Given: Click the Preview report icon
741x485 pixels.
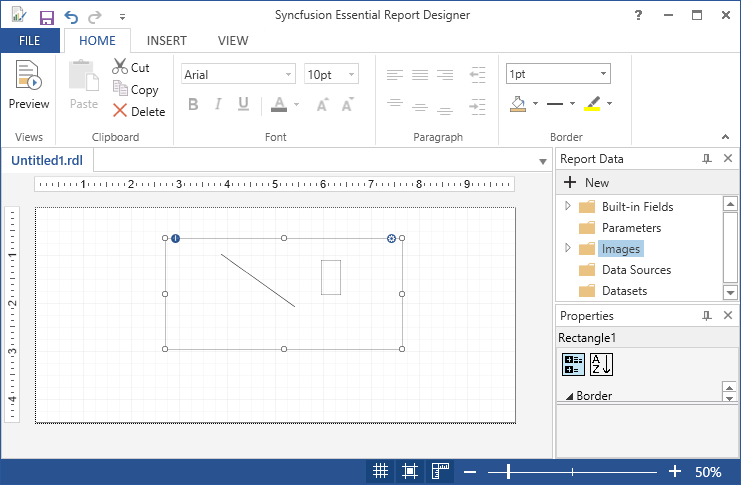Looking at the screenshot, I should [28, 77].
